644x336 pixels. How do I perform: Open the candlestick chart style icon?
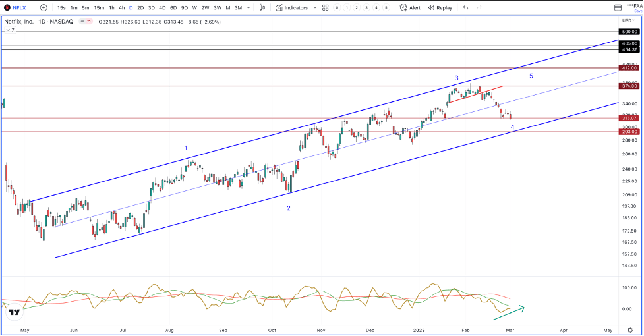[262, 7]
